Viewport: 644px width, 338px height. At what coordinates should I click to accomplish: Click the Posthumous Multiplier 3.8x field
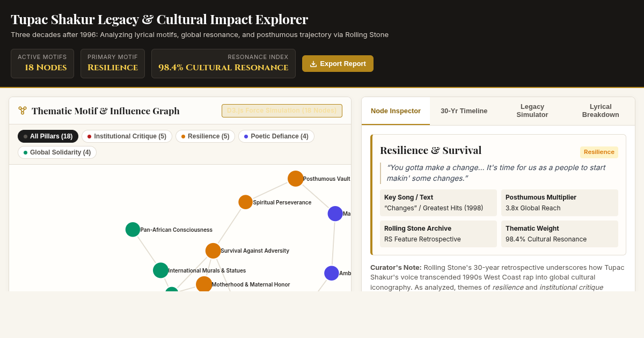coord(560,203)
